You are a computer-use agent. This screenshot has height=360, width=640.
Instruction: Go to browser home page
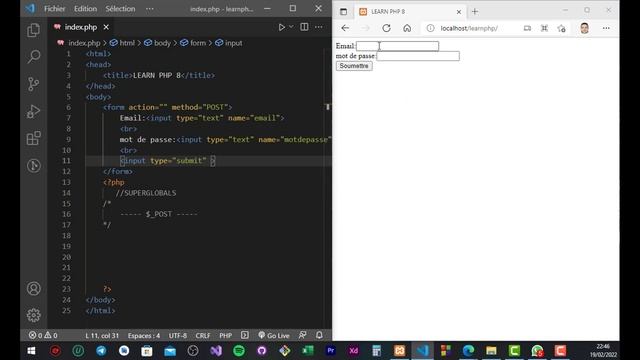(x=407, y=28)
